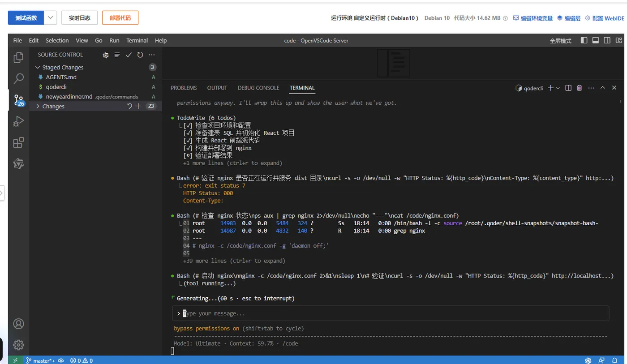Open the Selection menu
627x364 pixels.
[x=57, y=40]
